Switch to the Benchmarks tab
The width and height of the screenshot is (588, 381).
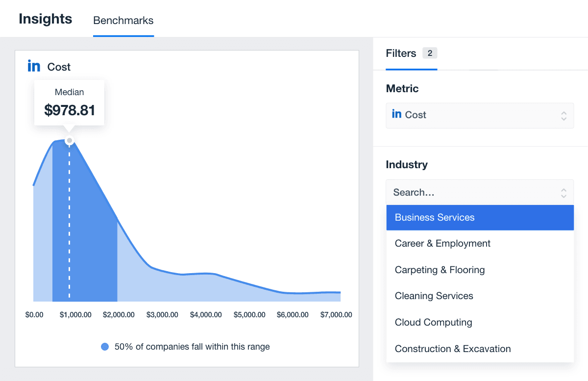tap(123, 21)
